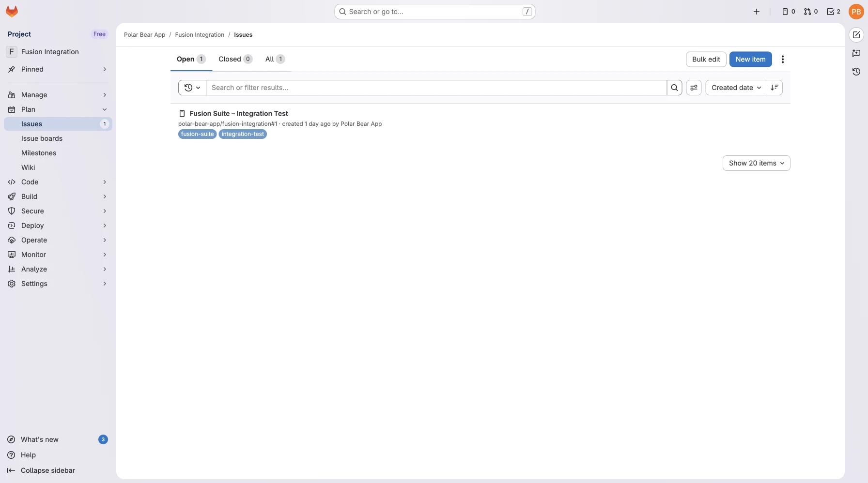Click the GitLab fox logo
Image resolution: width=868 pixels, height=483 pixels.
tap(12, 12)
